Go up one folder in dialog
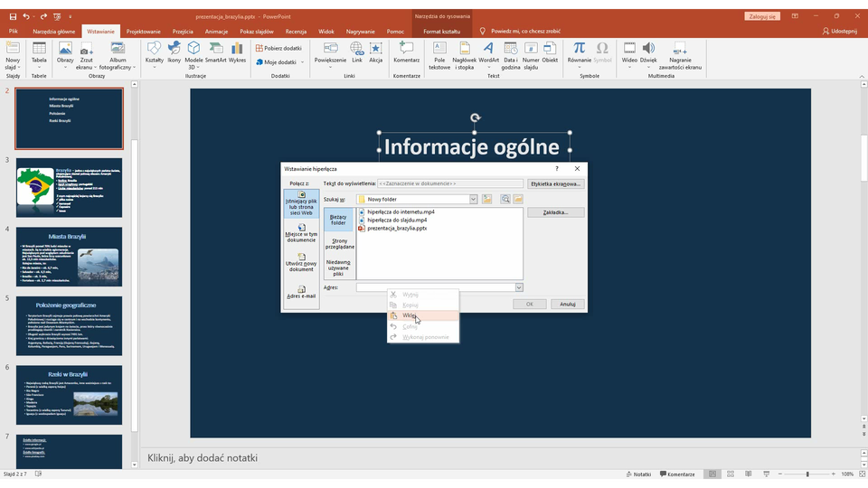Viewport: 868px width, 488px height. coord(487,199)
